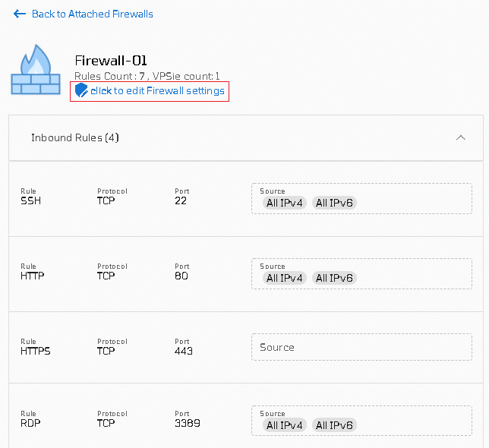Click the SSH rule name
This screenshot has height=448, width=489.
click(30, 200)
